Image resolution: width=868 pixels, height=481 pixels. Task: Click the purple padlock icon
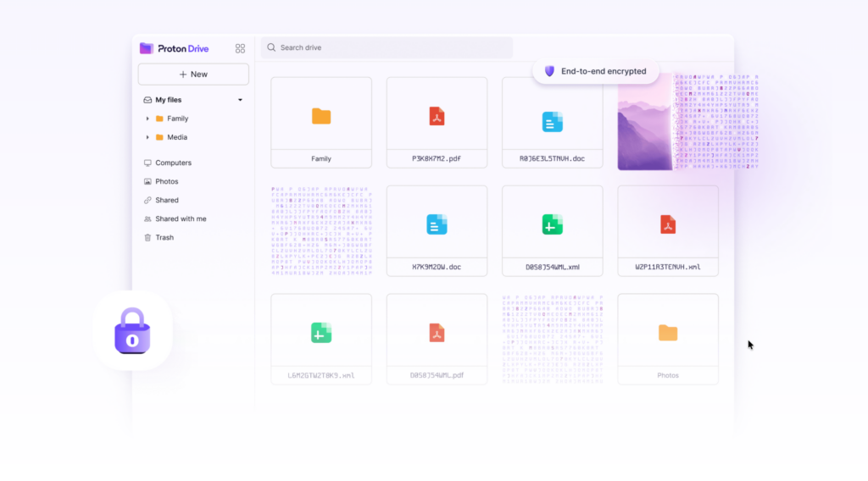(x=132, y=330)
